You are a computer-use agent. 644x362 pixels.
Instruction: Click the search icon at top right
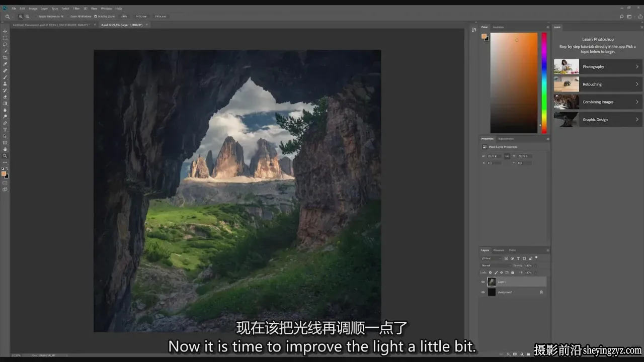click(622, 17)
